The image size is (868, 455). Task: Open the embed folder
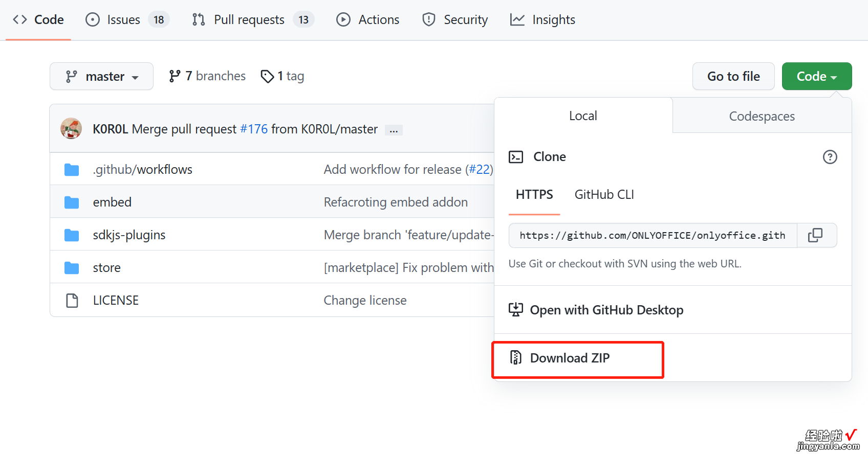click(112, 202)
